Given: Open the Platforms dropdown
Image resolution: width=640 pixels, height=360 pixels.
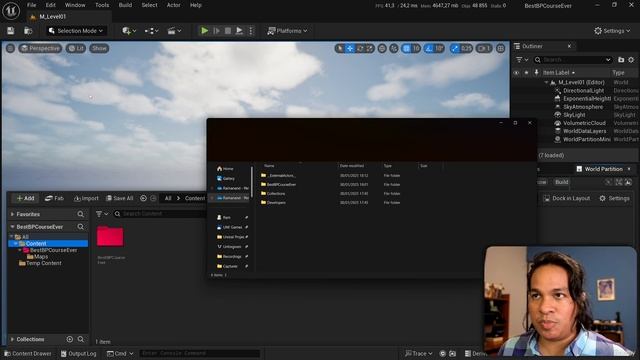Looking at the screenshot, I should 287,31.
